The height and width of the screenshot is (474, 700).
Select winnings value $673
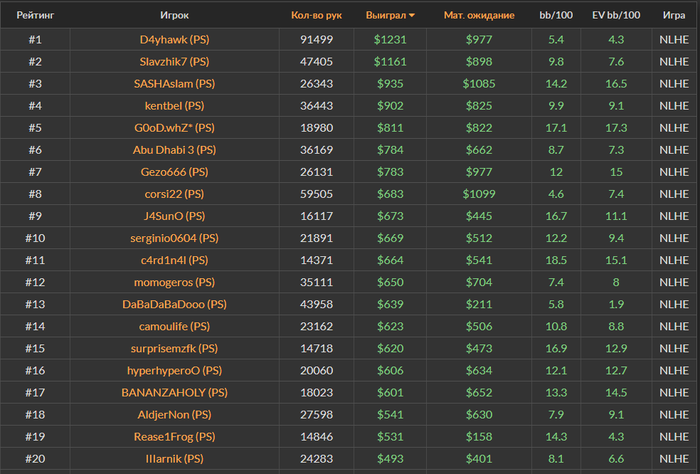[x=390, y=216]
